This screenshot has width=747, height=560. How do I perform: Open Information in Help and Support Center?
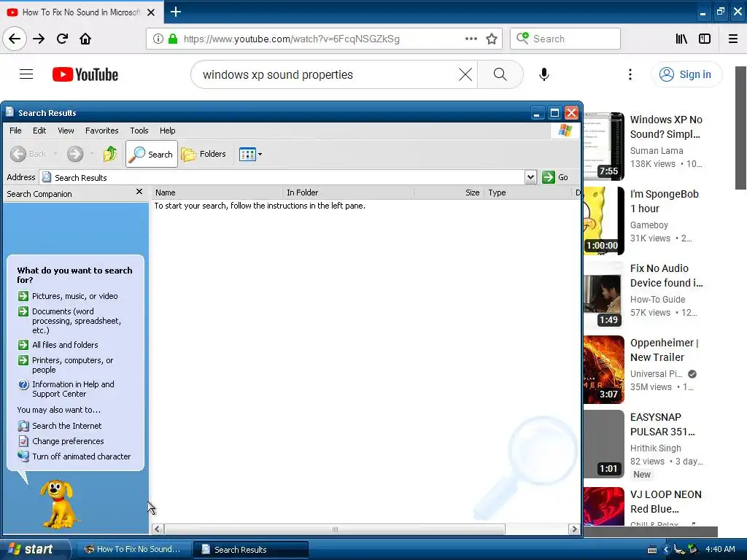(73, 389)
